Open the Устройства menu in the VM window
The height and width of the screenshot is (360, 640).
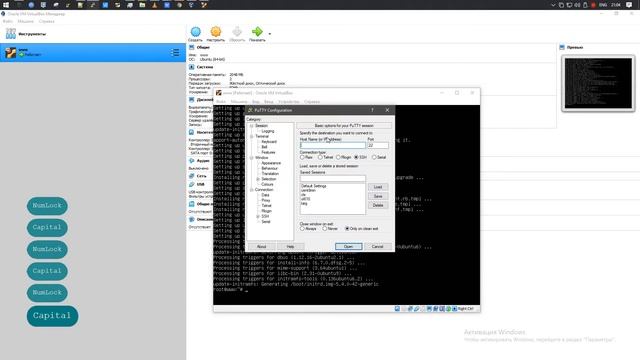(x=289, y=102)
